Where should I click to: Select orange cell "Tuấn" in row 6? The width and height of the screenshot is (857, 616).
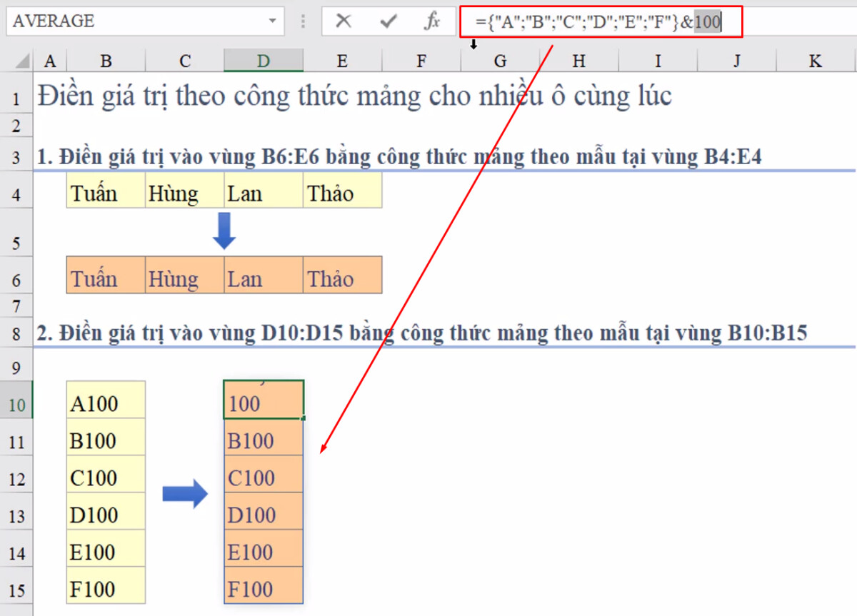pos(106,276)
